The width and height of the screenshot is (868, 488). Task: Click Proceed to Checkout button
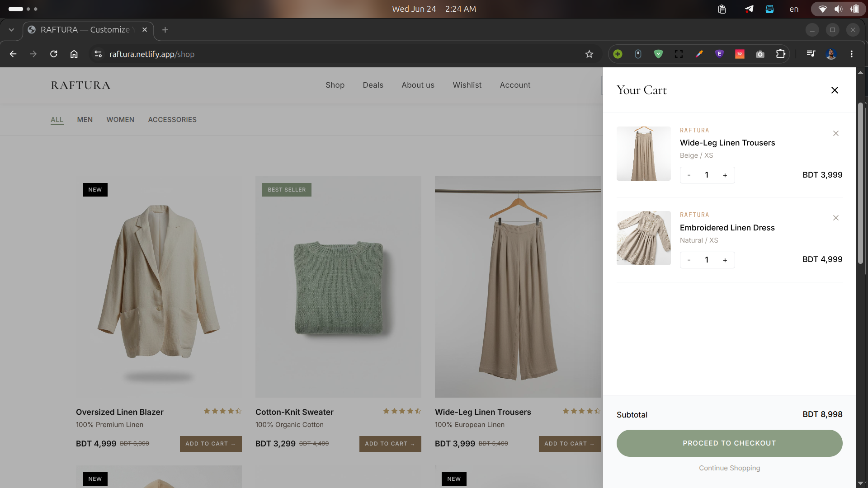pos(729,443)
